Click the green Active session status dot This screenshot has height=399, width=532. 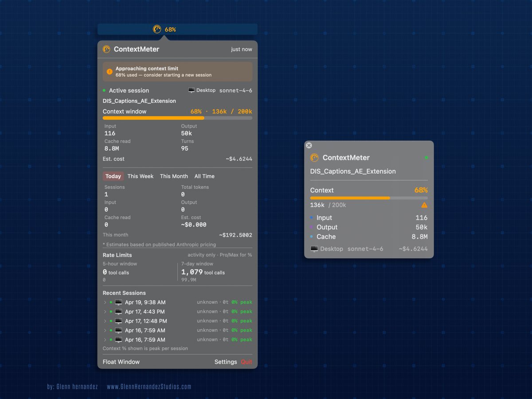[104, 90]
